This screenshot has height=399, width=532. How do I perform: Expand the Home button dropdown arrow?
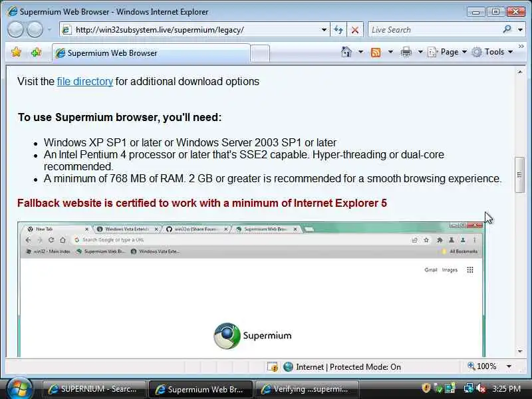point(360,52)
